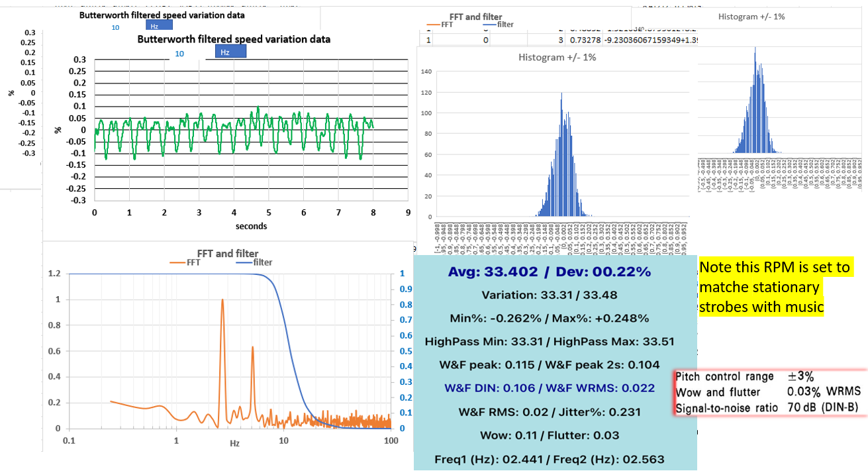Image resolution: width=868 pixels, height=473 pixels.
Task: Click the 'Min%: -0.262% / Max%: +0.248%' line
Action: (x=549, y=319)
